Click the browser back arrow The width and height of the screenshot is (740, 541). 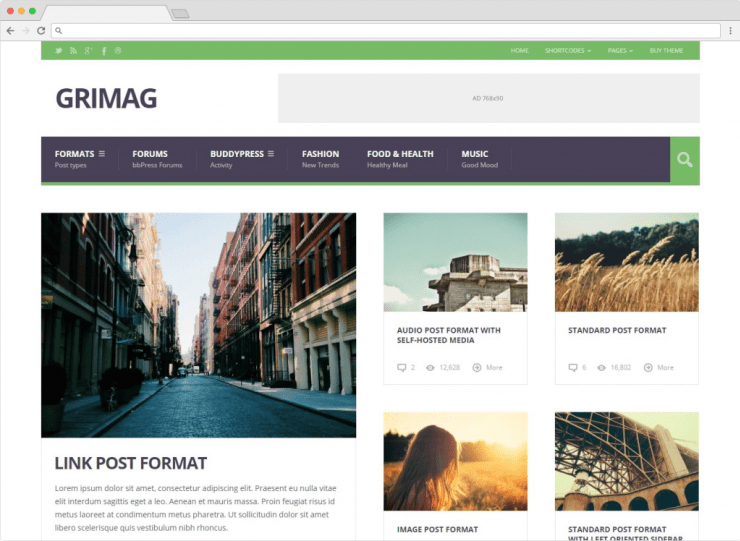coord(11,31)
